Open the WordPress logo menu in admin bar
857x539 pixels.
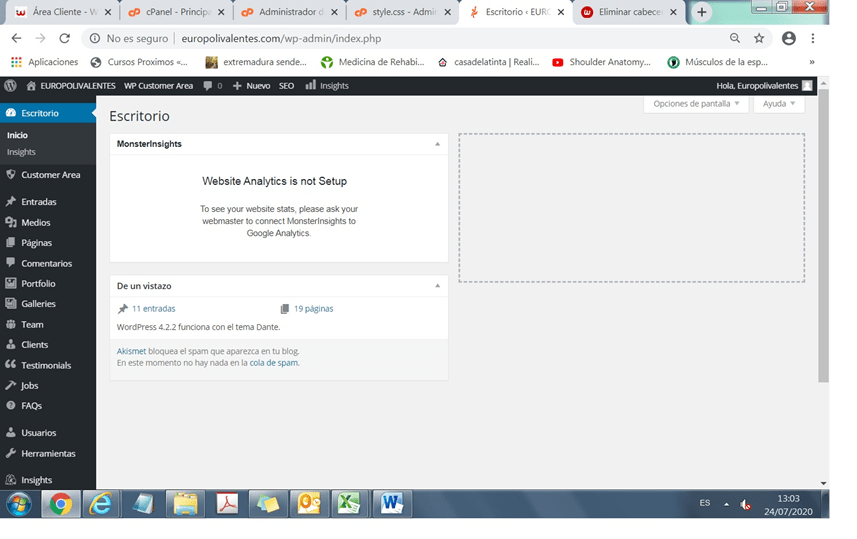tap(10, 86)
